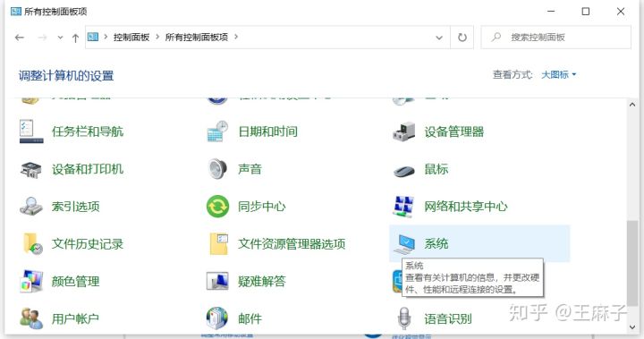Open the Mail icon (邮件)
The height and width of the screenshot is (339, 644).
tap(217, 318)
